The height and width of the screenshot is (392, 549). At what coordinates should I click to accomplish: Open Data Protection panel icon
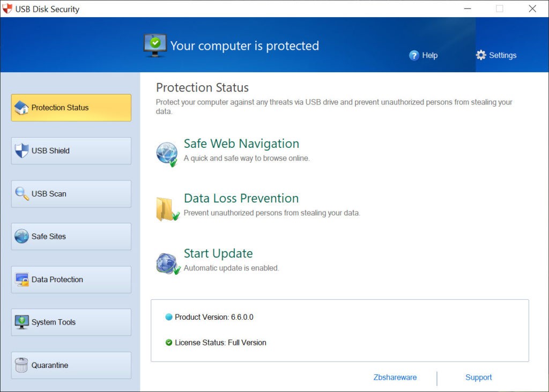(21, 279)
